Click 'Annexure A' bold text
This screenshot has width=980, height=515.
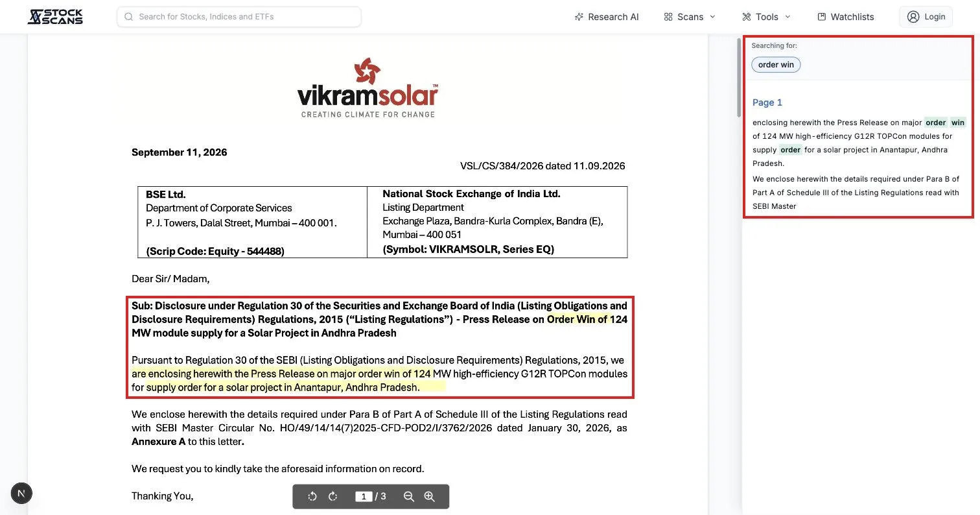click(x=159, y=442)
